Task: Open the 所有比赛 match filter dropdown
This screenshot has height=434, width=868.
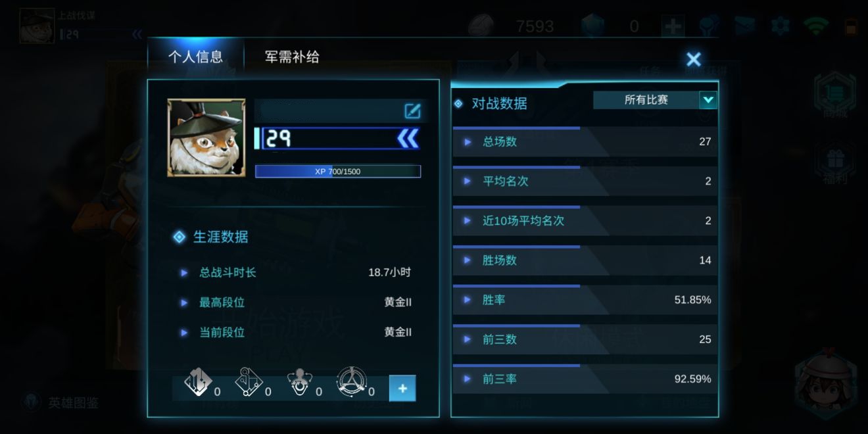Action: 655,100
